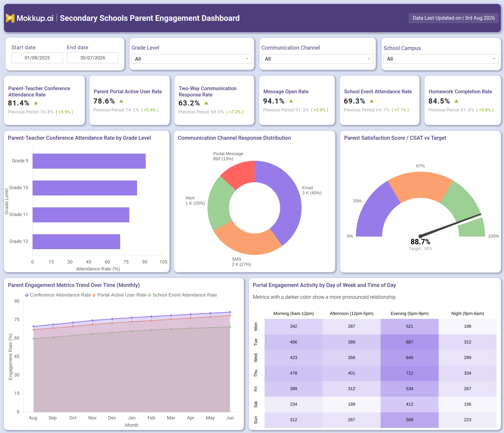Screen dimensions: 504x433
Task: Click the Night (9pm-6am) column header
Action: pyautogui.click(x=468, y=314)
